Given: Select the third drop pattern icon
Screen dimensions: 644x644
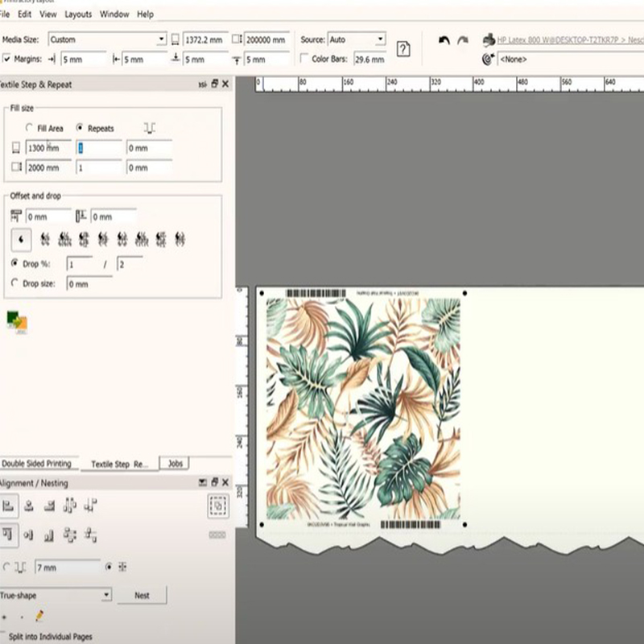Looking at the screenshot, I should [64, 239].
